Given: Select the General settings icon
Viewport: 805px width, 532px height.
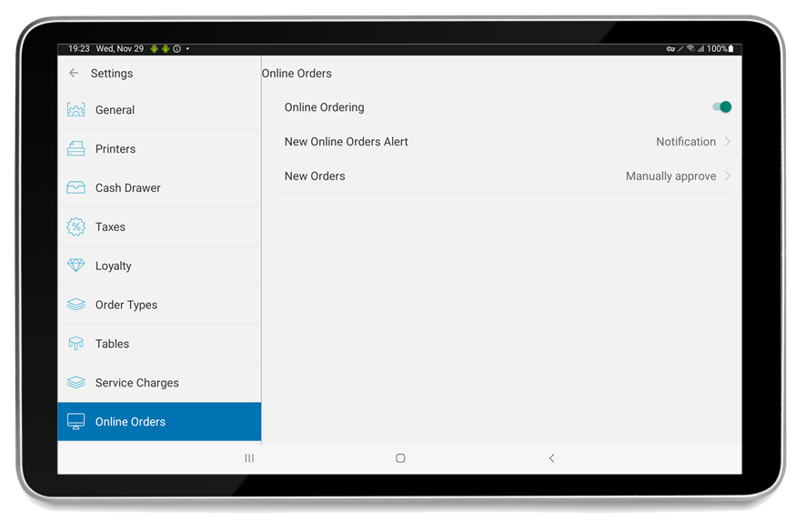Looking at the screenshot, I should click(75, 109).
